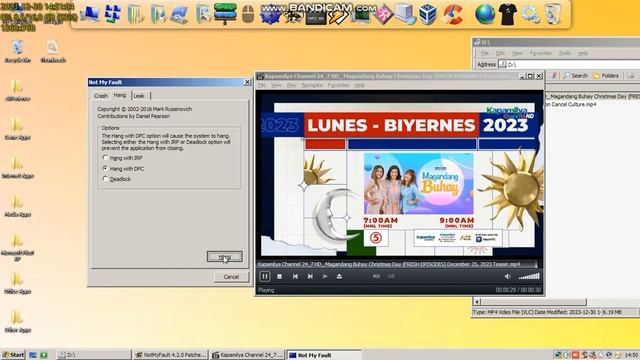Select the 'on Cancel Culture.mp4' file in Explorer
This screenshot has width=640, height=360.
coord(571,104)
